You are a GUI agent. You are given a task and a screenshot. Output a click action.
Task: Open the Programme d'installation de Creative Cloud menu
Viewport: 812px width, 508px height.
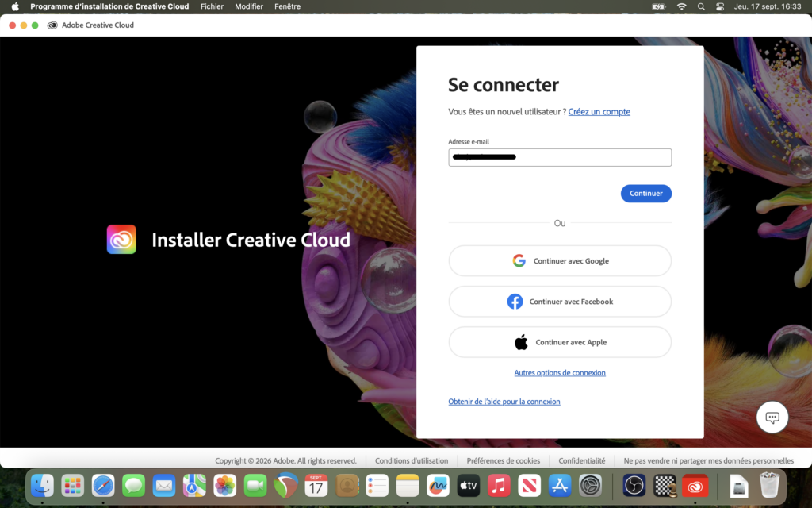(109, 6)
